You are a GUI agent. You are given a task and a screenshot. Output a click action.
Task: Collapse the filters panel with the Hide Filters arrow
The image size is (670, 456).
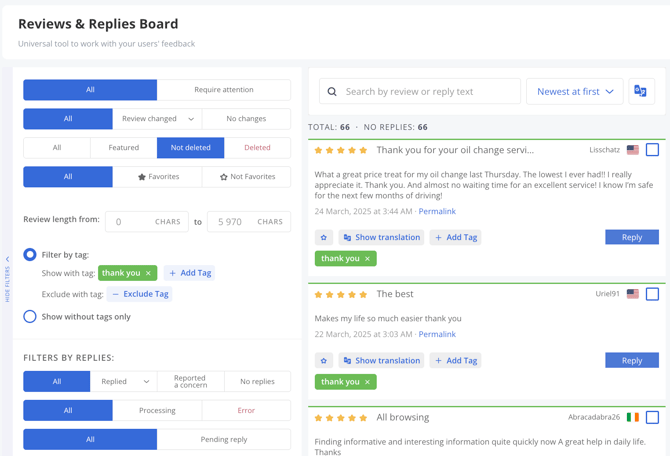pyautogui.click(x=8, y=260)
